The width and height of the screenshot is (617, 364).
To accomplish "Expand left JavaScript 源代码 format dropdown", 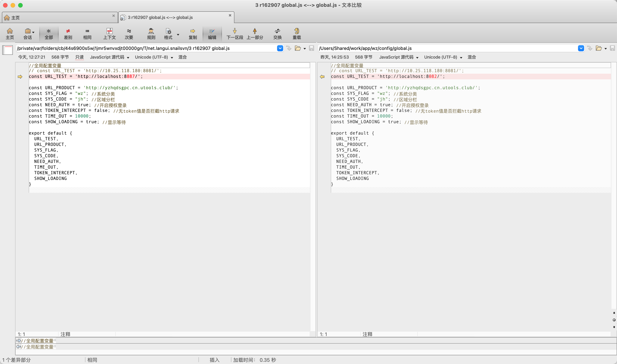I will [x=128, y=58].
